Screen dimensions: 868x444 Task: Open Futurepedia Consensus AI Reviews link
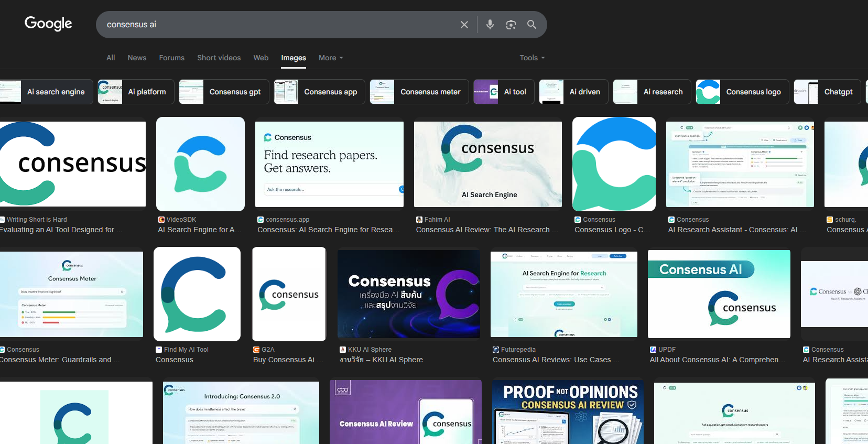click(x=556, y=360)
